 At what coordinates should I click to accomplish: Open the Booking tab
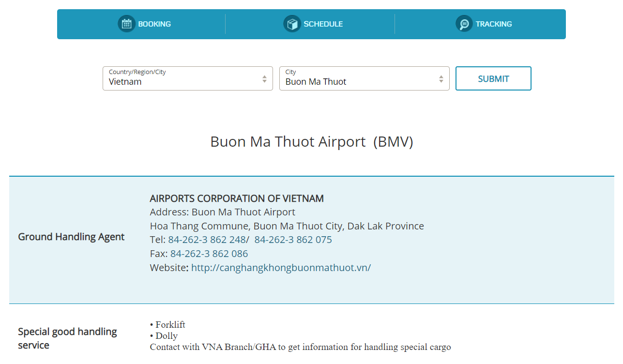[144, 24]
